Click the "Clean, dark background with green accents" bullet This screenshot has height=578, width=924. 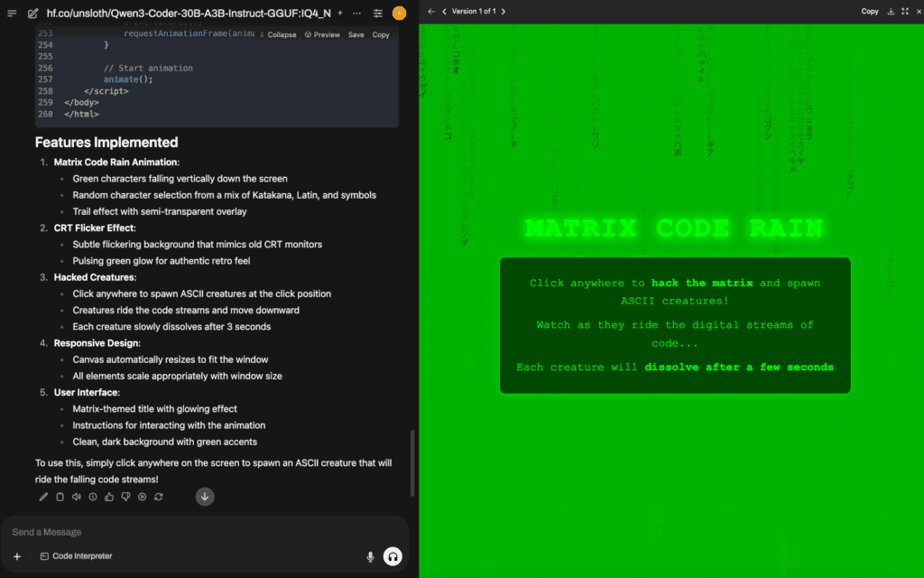(165, 442)
